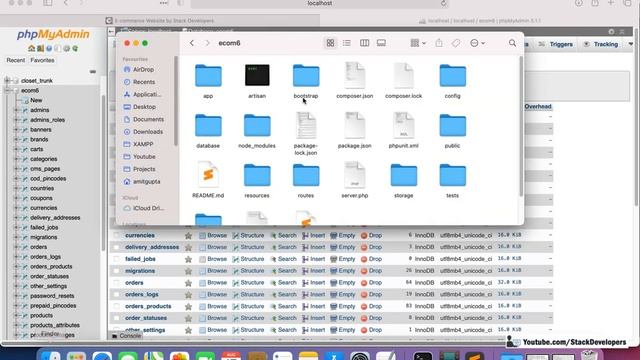Select server.php file
Screen dimensions: 640x360
[x=355, y=175]
